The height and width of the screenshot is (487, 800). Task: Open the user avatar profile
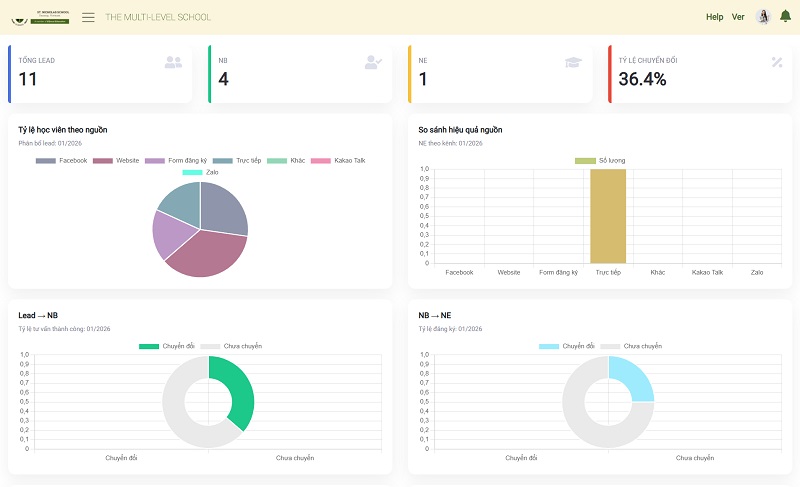click(763, 17)
